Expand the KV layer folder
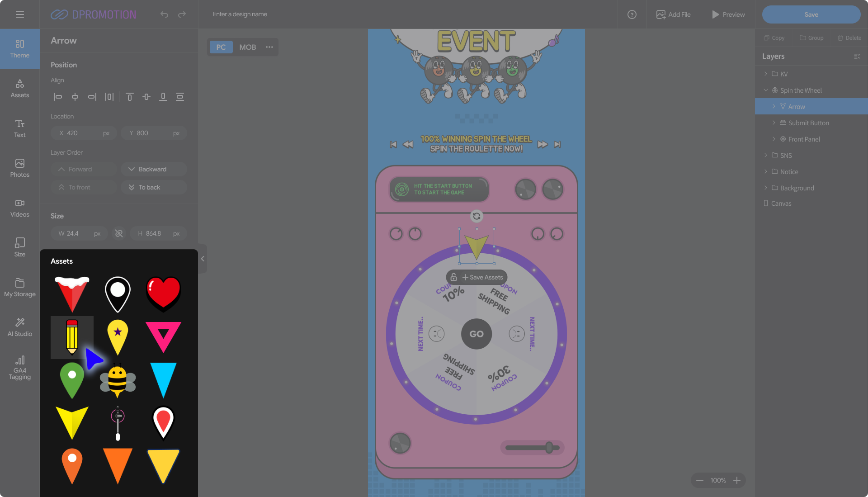Image resolution: width=868 pixels, height=497 pixels. click(766, 74)
